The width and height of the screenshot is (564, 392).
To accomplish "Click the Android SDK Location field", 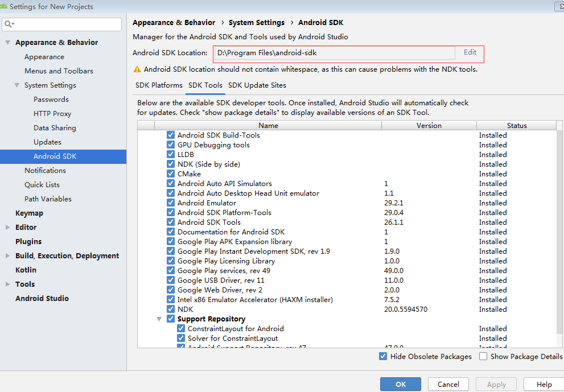I will point(335,53).
